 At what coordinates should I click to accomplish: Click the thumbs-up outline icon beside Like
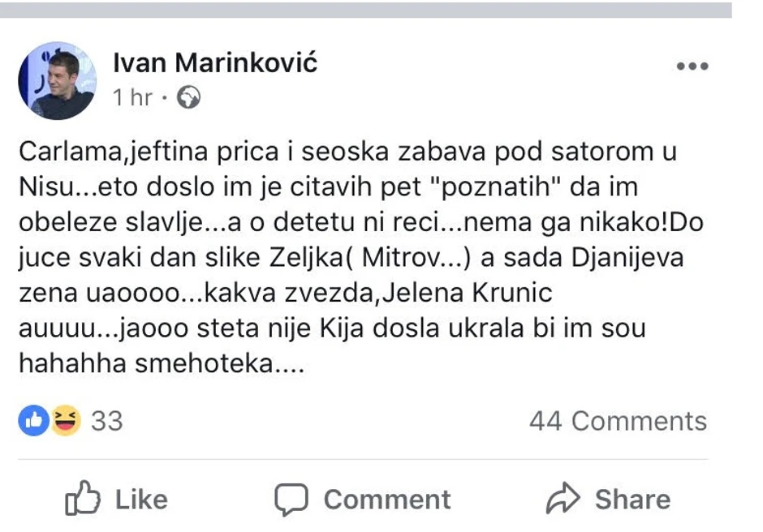pyautogui.click(x=82, y=500)
